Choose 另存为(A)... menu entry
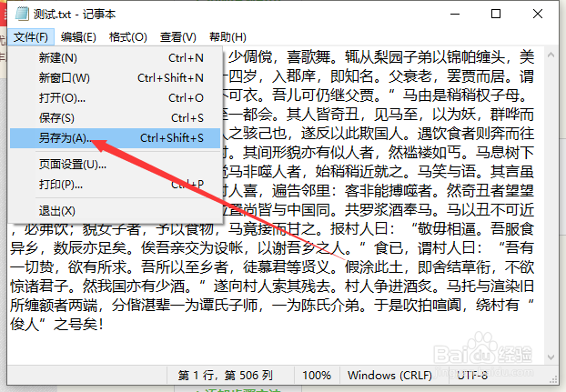This screenshot has height=392, width=566. [115, 138]
